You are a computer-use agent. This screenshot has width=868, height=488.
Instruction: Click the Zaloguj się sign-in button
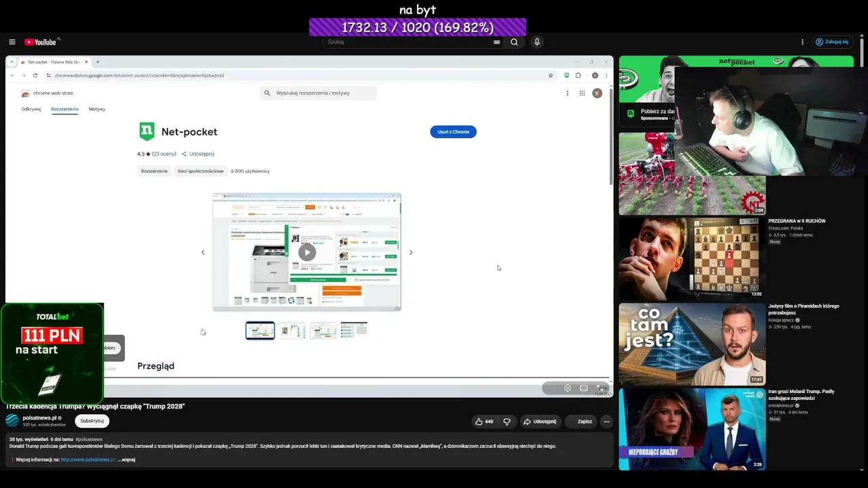click(x=832, y=42)
